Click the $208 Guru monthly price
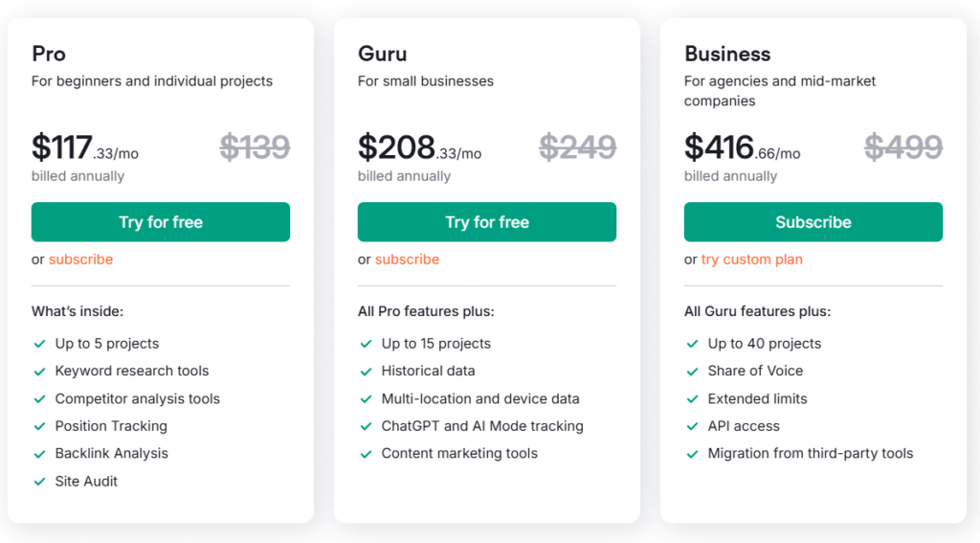Screen dimensions: 980x543 (396, 147)
